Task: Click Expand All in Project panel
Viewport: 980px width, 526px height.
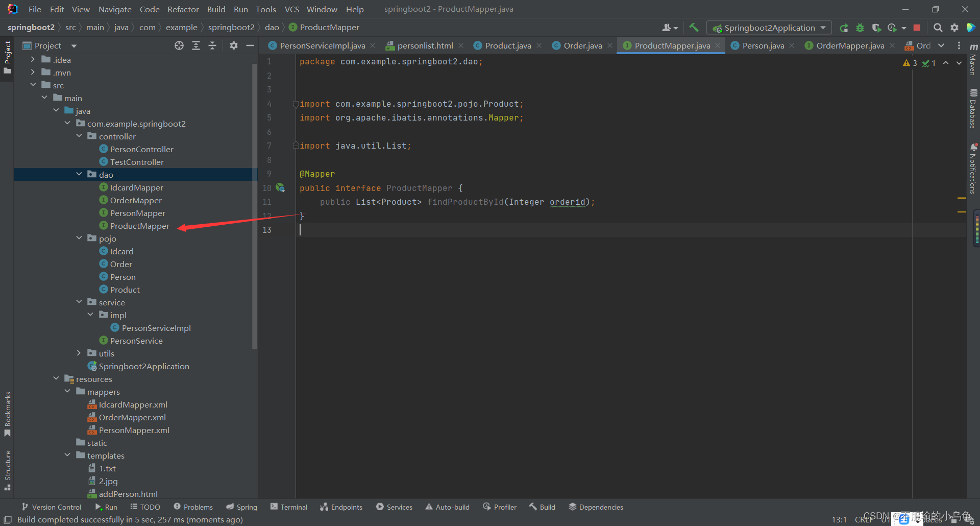Action: [196, 45]
